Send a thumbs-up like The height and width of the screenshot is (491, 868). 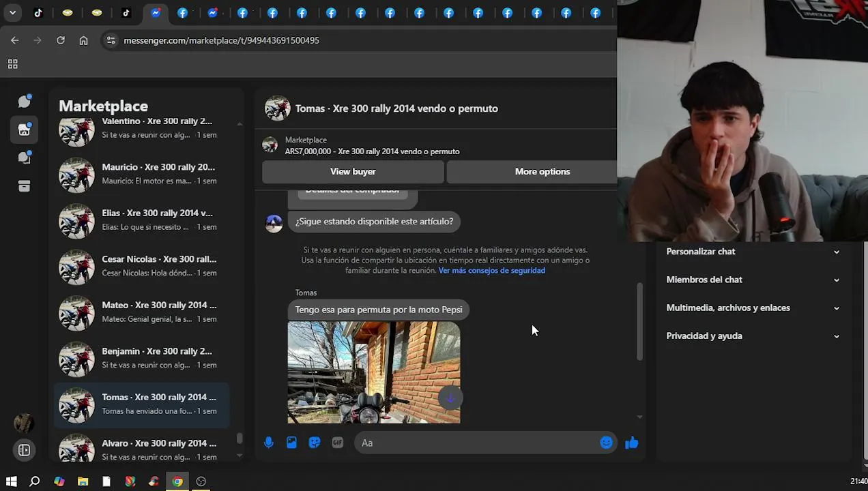[631, 443]
